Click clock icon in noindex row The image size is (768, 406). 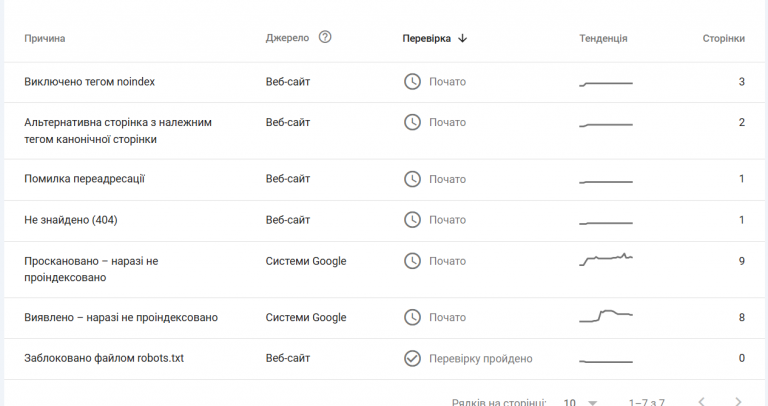coord(412,81)
